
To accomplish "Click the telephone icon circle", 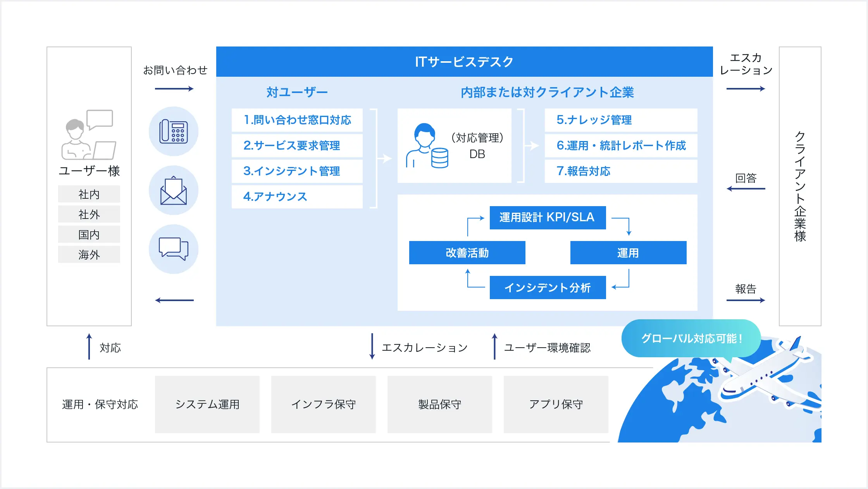I will point(174,131).
